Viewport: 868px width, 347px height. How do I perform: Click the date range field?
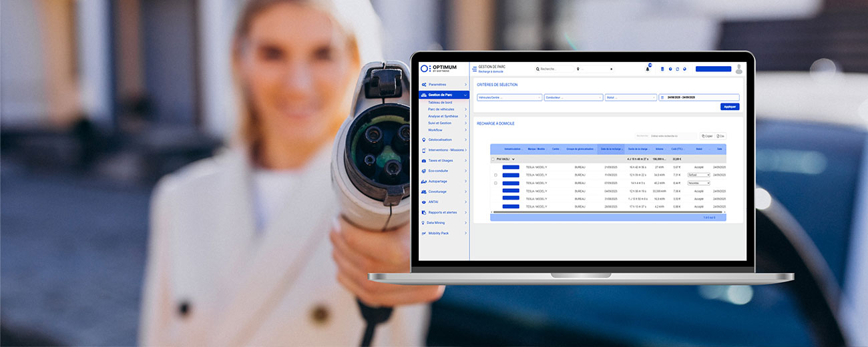[699, 97]
